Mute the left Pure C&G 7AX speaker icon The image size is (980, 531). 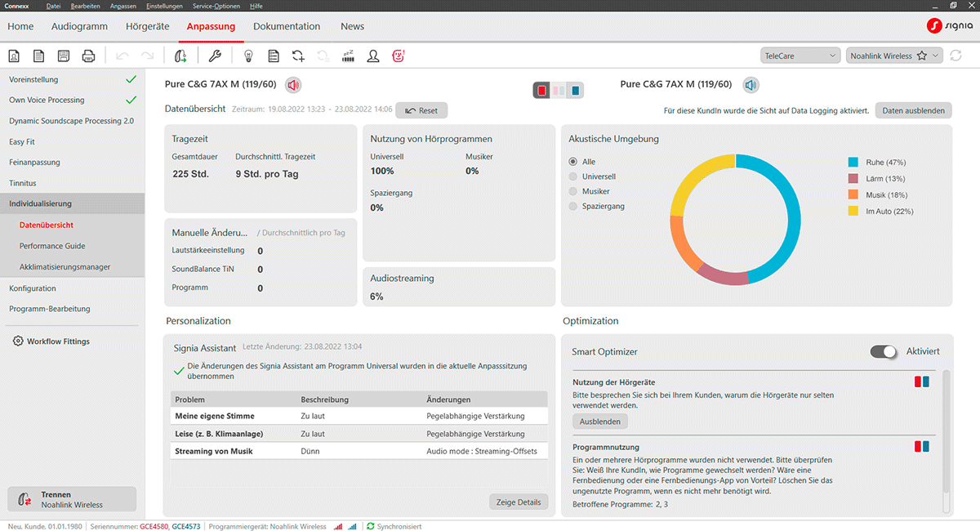coord(292,84)
